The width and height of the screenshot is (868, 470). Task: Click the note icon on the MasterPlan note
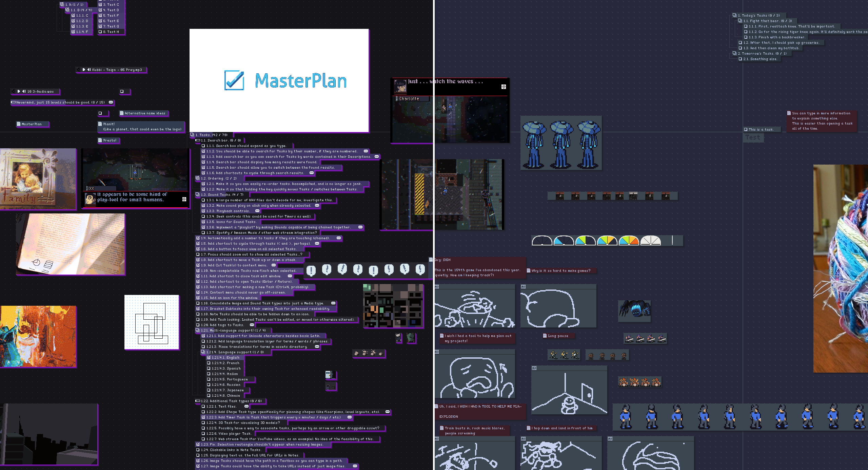pyautogui.click(x=19, y=124)
